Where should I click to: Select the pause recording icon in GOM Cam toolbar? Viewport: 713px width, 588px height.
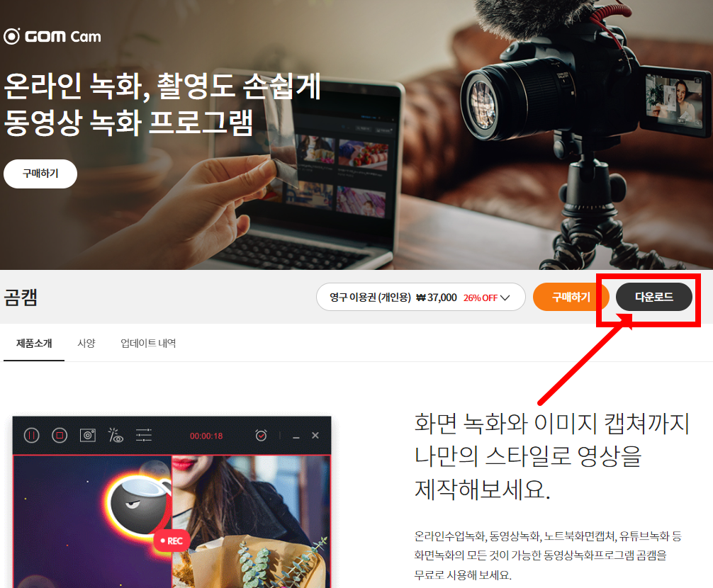[x=31, y=435]
